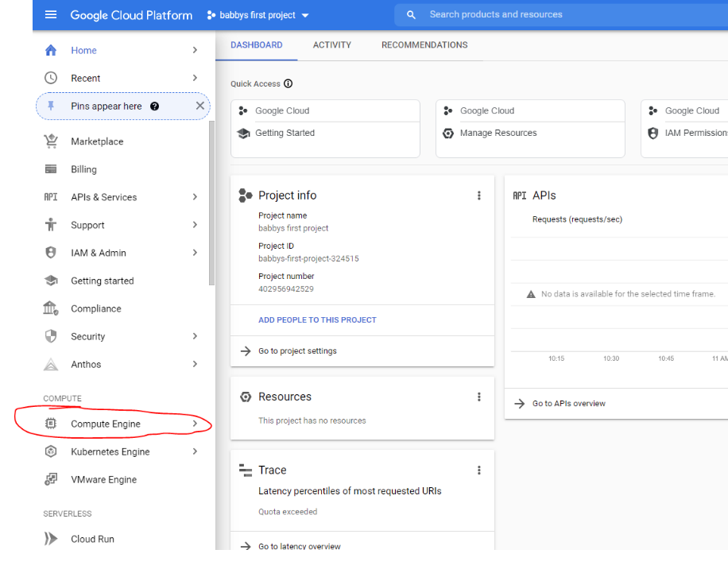
Task: Click Add People to This Project
Action: point(317,320)
